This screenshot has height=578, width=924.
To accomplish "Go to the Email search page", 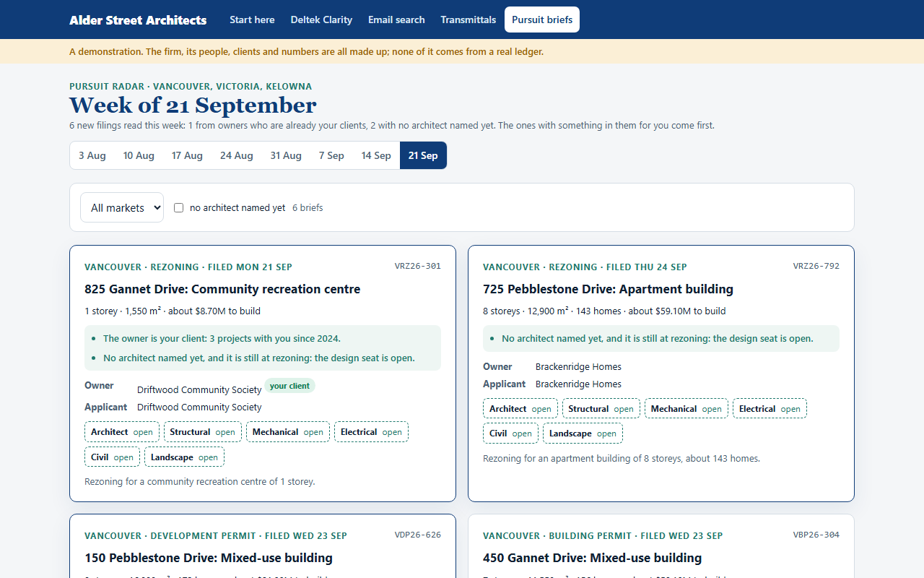I will [x=396, y=20].
